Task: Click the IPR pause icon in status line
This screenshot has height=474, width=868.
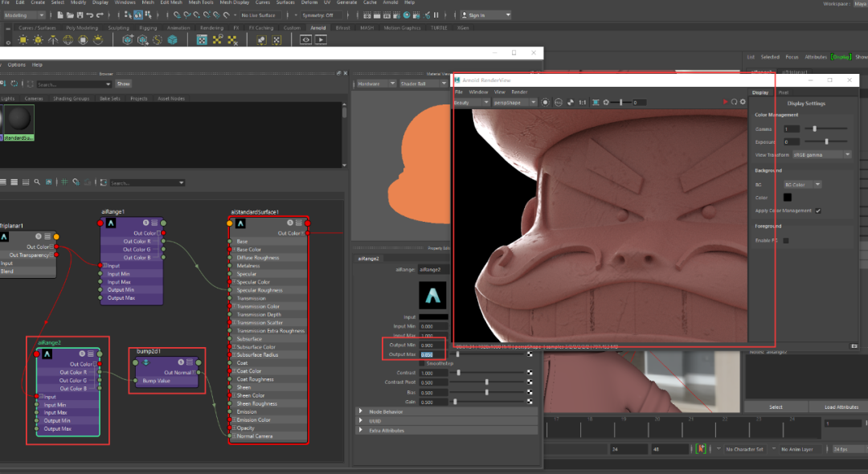Action: pyautogui.click(x=436, y=15)
